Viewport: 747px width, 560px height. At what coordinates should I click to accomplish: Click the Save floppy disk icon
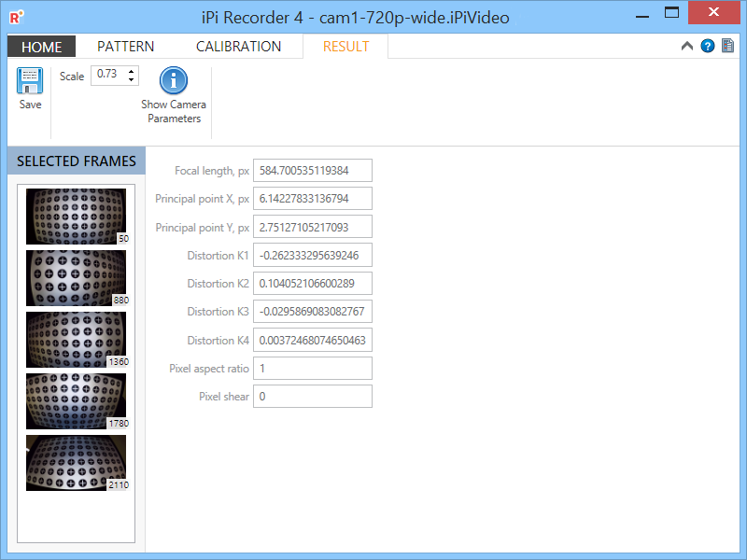(30, 80)
